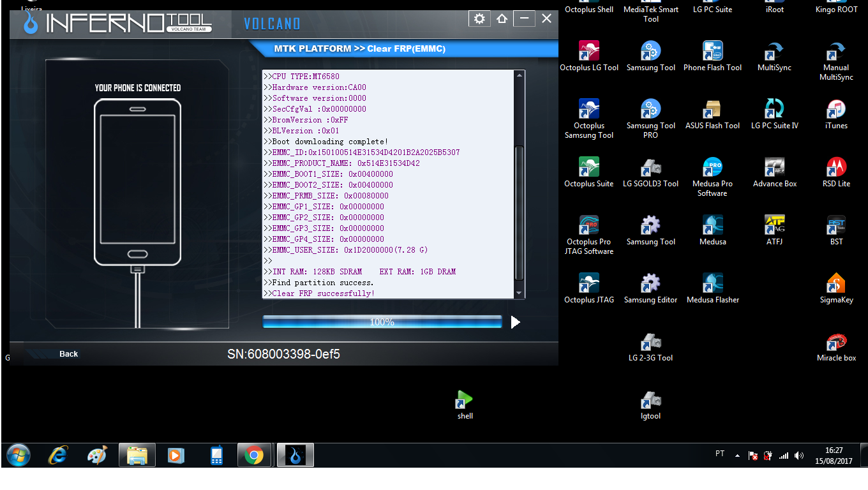Click serial number SN:608003398-0ef5

(x=283, y=353)
